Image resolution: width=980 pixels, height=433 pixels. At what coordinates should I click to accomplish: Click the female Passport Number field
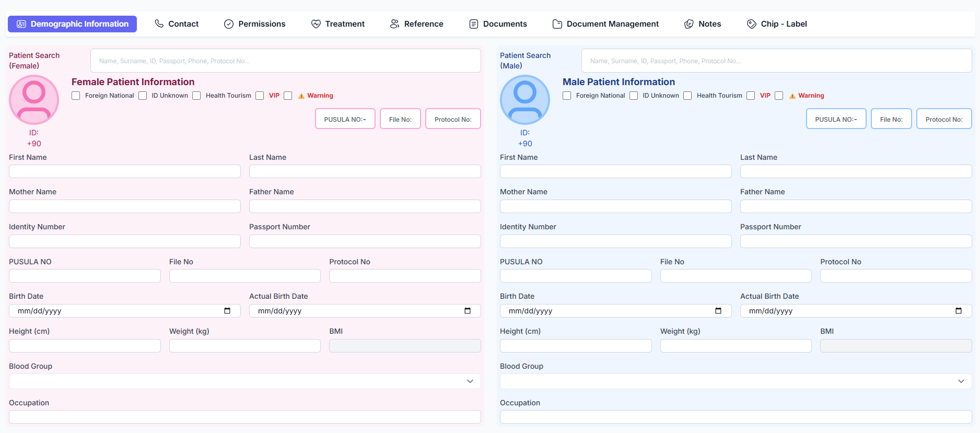[365, 241]
